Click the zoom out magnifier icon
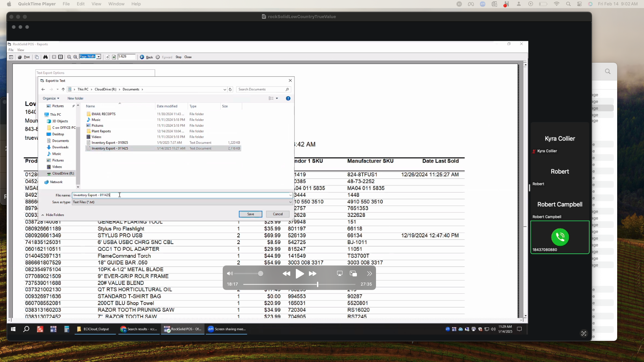Viewport: 644px width, 362px height. pos(69,57)
